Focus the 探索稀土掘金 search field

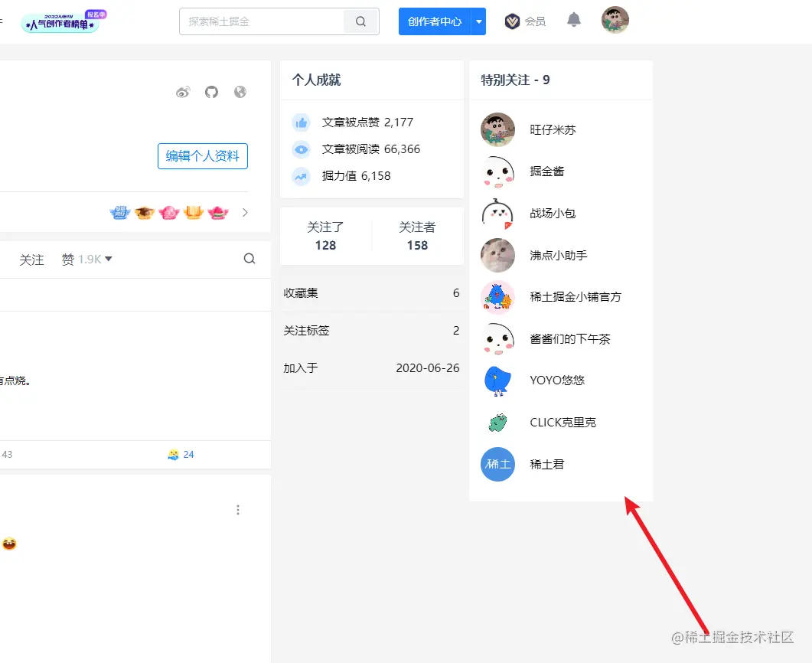click(x=262, y=21)
